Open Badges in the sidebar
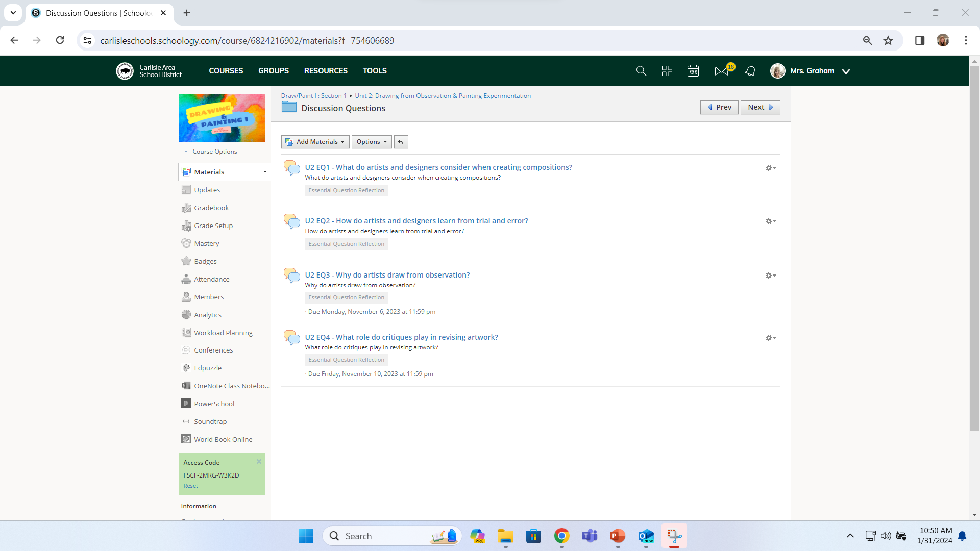Image resolution: width=980 pixels, height=551 pixels. [205, 261]
